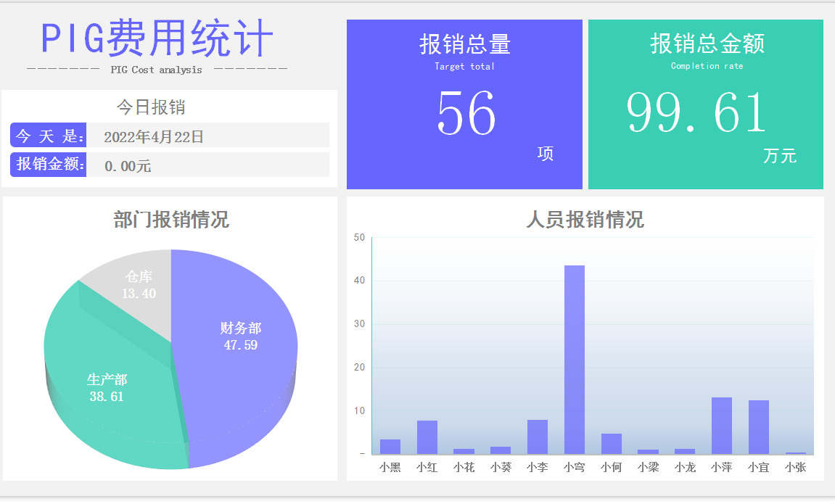
Task: Select the 小张 axis label
Action: click(794, 468)
